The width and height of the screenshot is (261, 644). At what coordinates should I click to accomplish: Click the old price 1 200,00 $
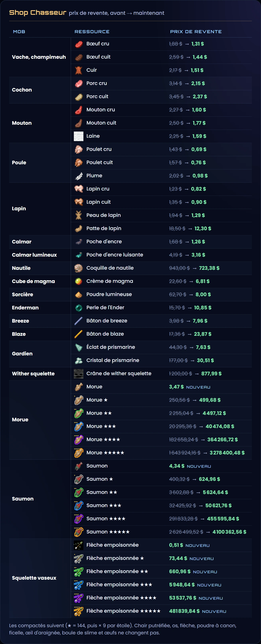click(180, 374)
